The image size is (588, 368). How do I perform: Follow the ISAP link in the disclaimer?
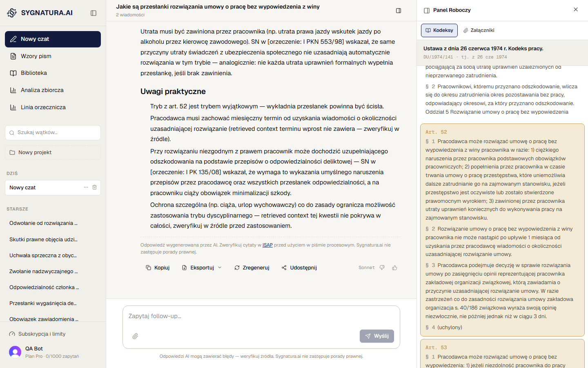267,245
